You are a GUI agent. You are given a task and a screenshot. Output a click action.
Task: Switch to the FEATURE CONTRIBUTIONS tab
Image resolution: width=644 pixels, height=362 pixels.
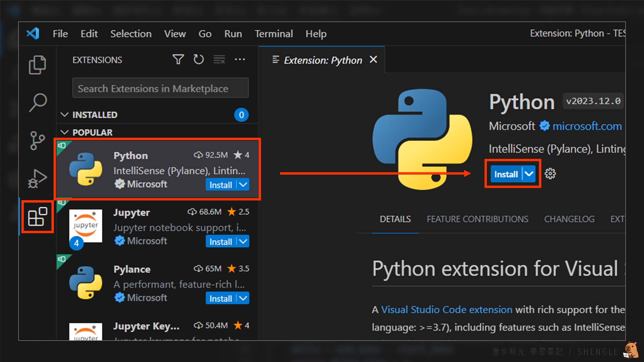click(478, 219)
